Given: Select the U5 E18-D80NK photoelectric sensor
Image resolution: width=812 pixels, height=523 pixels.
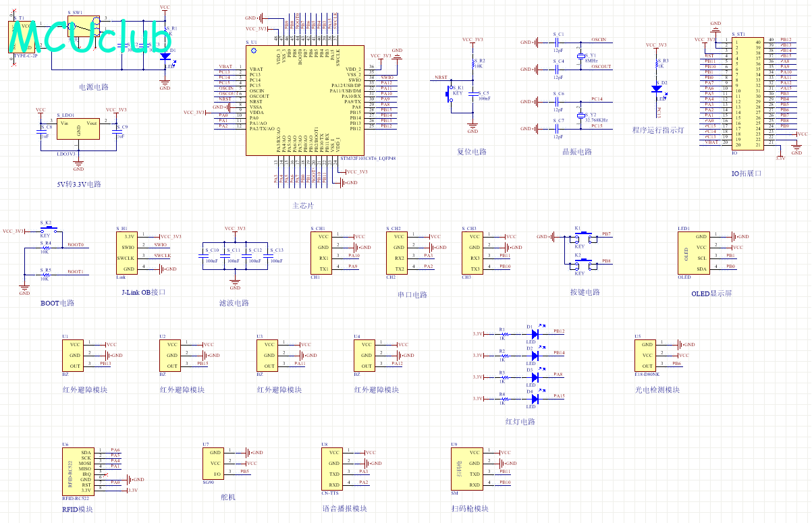Looking at the screenshot, I should (x=647, y=355).
